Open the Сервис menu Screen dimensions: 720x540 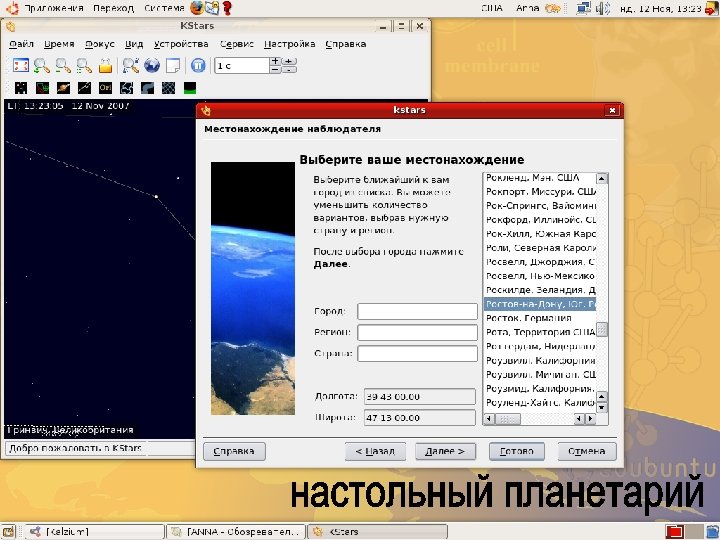coord(236,44)
